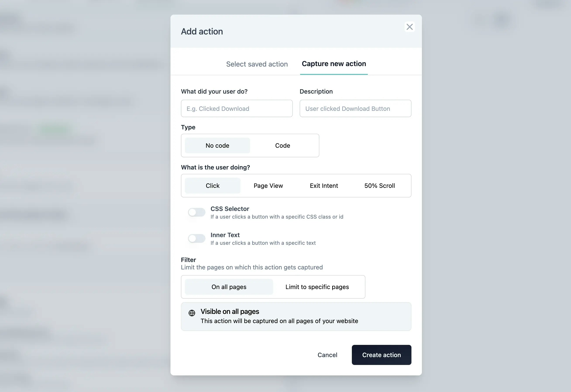
Task: Select the Page View behavior
Action: coord(268,185)
